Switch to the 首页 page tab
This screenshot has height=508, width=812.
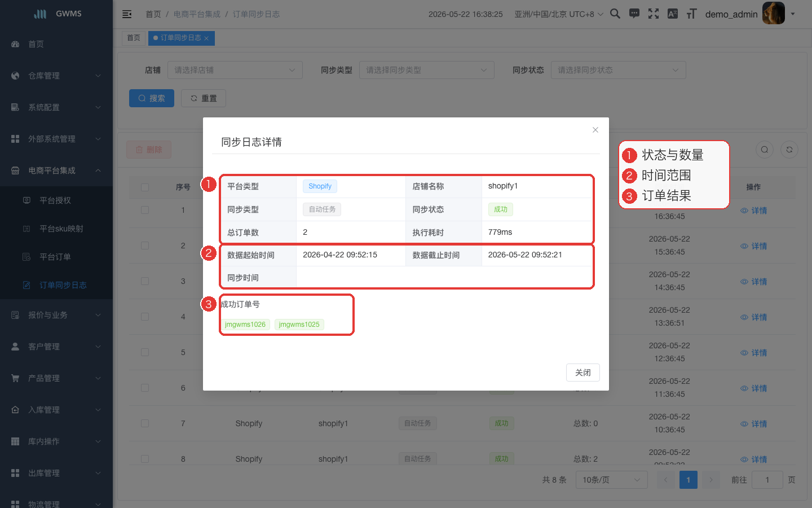point(134,38)
